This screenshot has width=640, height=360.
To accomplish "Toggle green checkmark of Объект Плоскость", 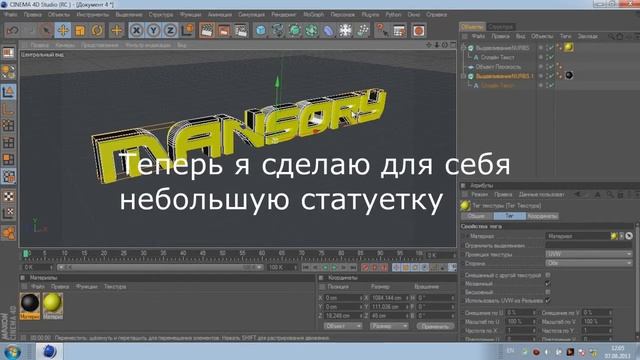I will (551, 67).
